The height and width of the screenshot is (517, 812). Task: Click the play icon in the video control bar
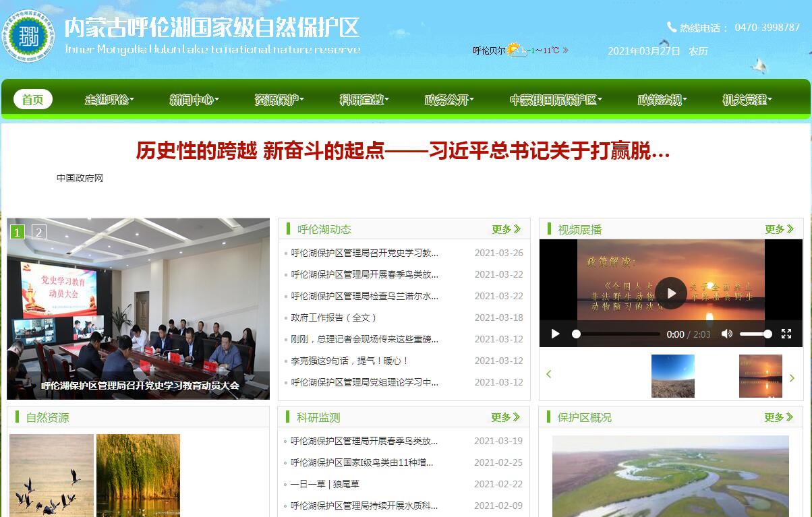coord(556,334)
